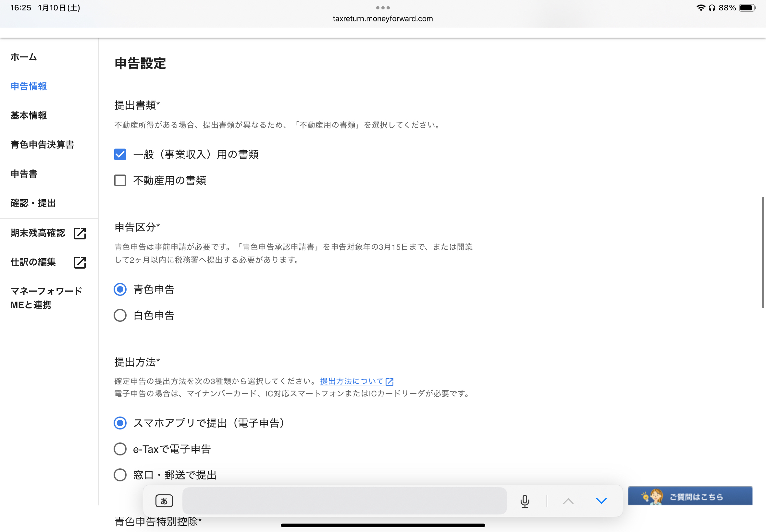Open the ホーム sidebar item
Screen dimensions: 766x532
tap(24, 57)
